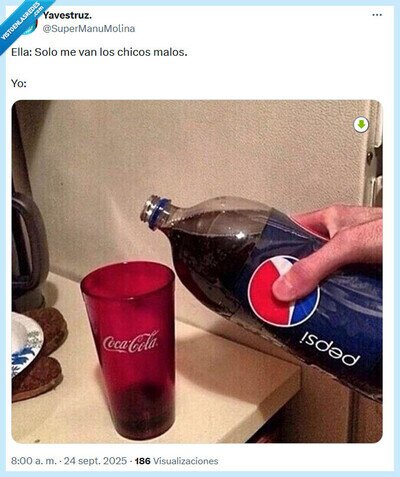Select the 'Yo:' line of the tweet
This screenshot has height=477, width=400.
click(19, 83)
